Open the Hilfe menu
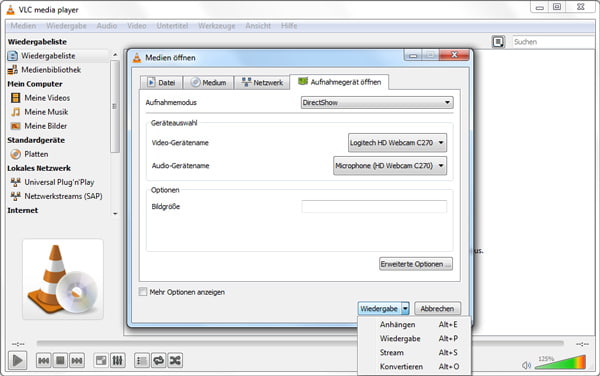Image resolution: width=600 pixels, height=376 pixels. (289, 26)
